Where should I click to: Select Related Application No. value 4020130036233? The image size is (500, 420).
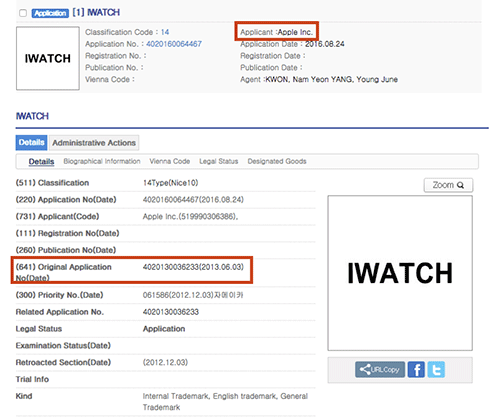point(171,312)
